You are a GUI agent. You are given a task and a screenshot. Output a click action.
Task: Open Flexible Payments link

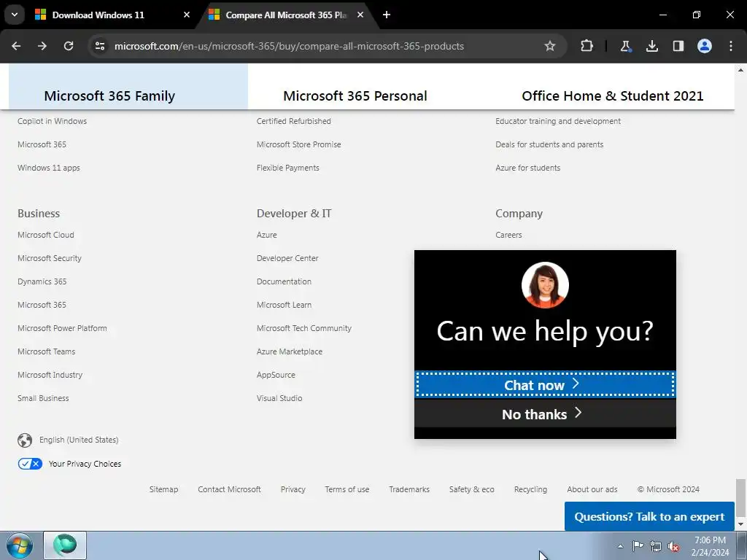coord(287,168)
